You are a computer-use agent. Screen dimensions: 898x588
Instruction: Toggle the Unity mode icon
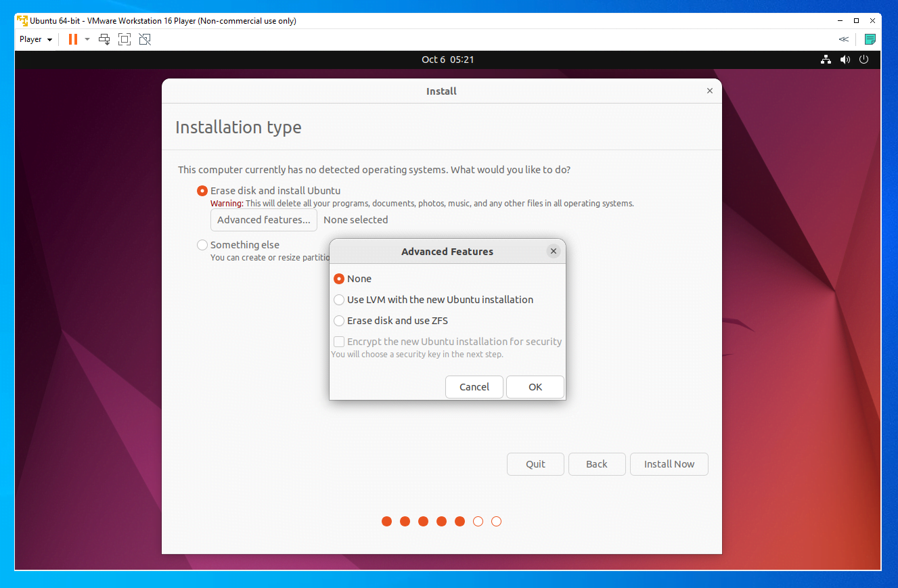point(145,39)
